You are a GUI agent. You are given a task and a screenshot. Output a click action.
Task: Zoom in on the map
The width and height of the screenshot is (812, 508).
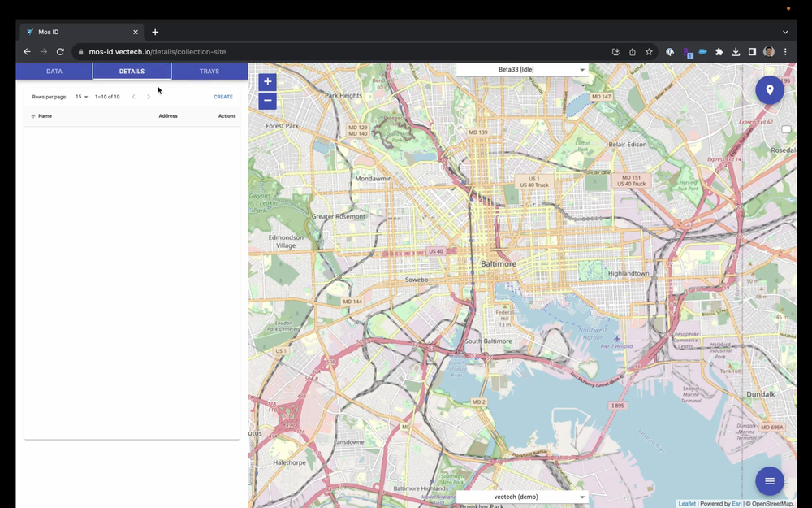[x=267, y=81]
